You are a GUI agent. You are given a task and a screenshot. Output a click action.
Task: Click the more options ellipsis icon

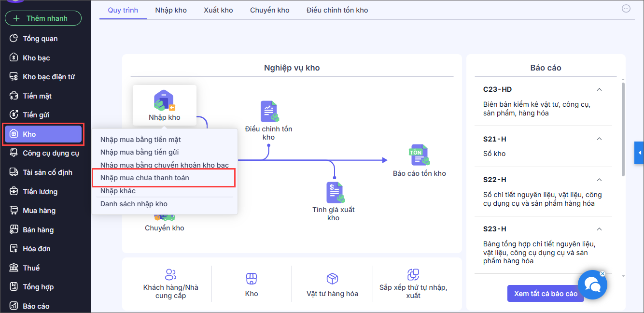pos(626,8)
